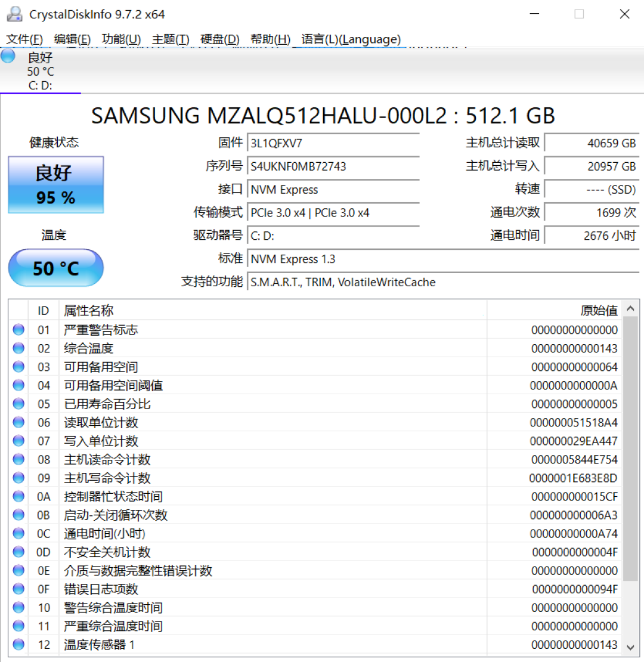Click status orb for 03 可用备用空间
Screen dimensions: 644x662
click(18, 366)
